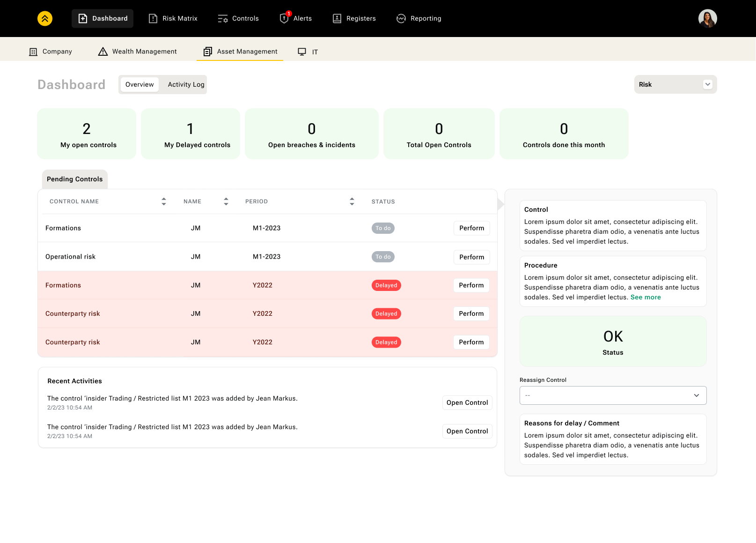Click the Wealth Management warning triangle icon
The image size is (756, 543).
pos(103,52)
